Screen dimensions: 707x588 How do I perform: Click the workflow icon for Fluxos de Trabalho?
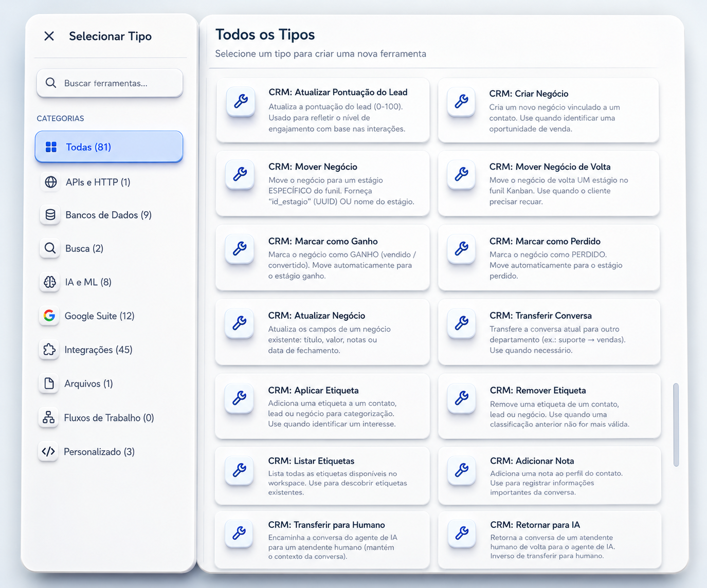tap(49, 417)
